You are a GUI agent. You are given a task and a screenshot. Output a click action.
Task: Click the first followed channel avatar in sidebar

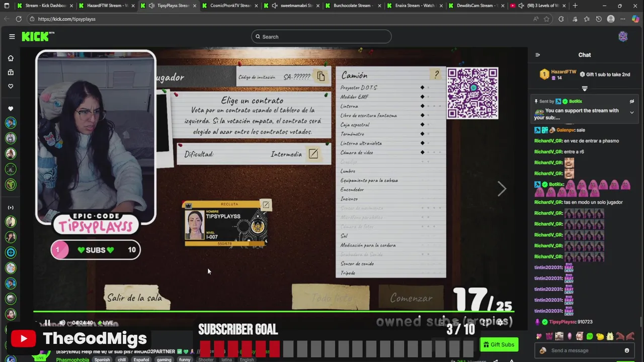tap(11, 123)
